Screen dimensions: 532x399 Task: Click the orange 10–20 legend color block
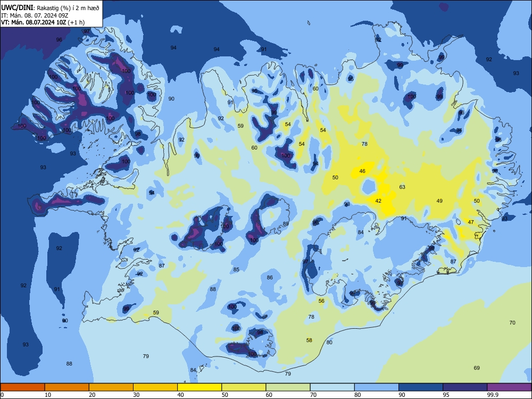tap(67, 387)
